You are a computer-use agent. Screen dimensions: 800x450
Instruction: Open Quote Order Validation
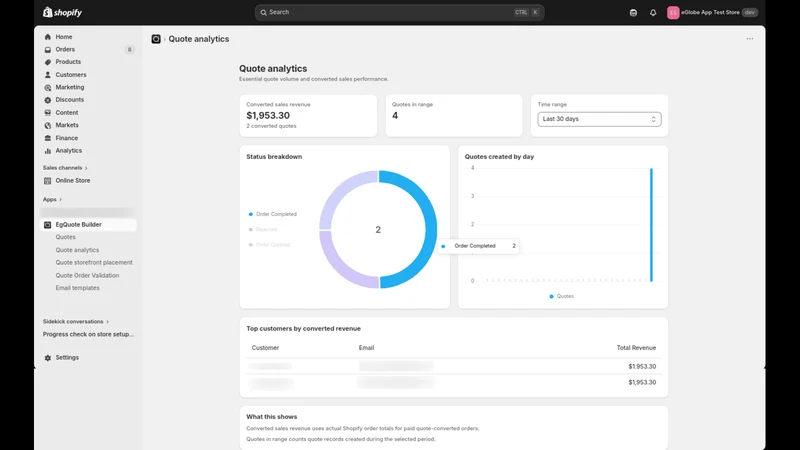click(x=87, y=276)
